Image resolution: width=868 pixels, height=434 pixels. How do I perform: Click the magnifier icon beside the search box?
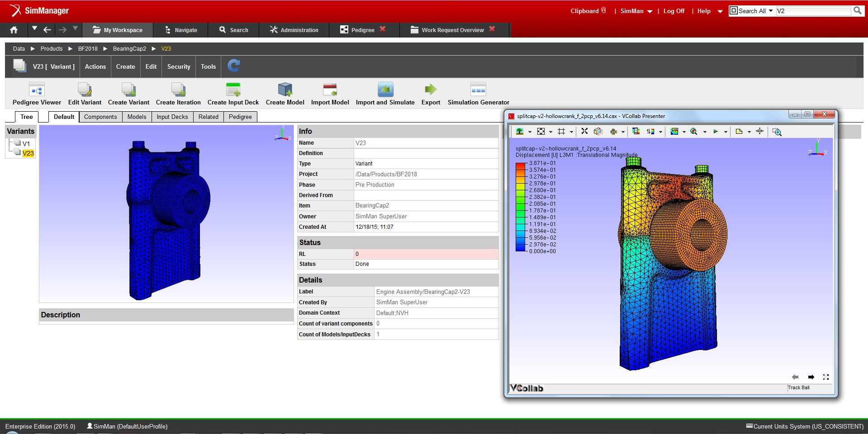click(858, 11)
